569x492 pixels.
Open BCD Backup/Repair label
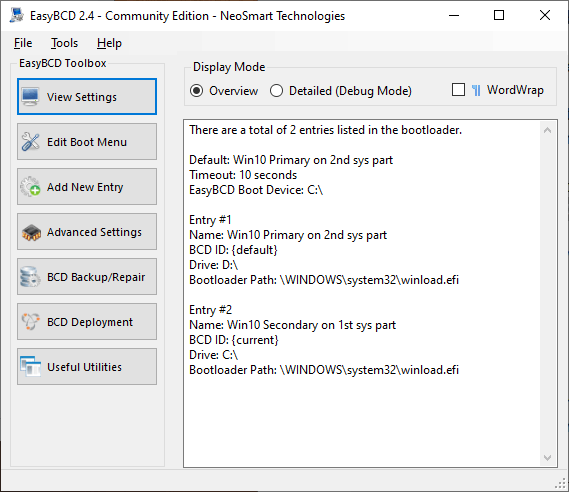coord(96,277)
